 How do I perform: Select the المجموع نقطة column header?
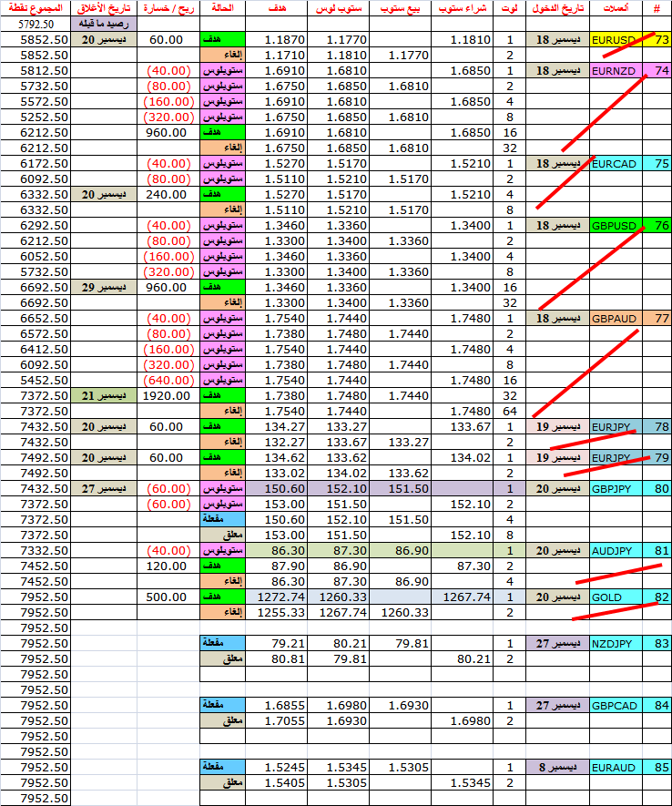35,8
